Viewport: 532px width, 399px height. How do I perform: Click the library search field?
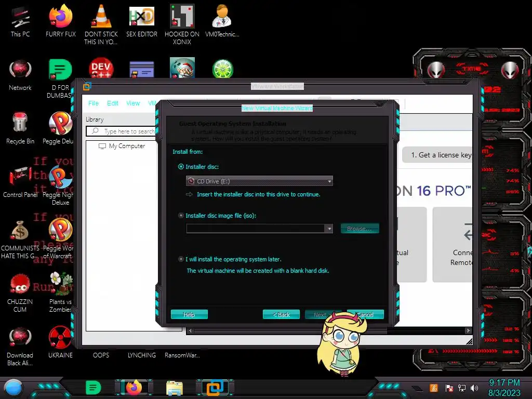(122, 131)
